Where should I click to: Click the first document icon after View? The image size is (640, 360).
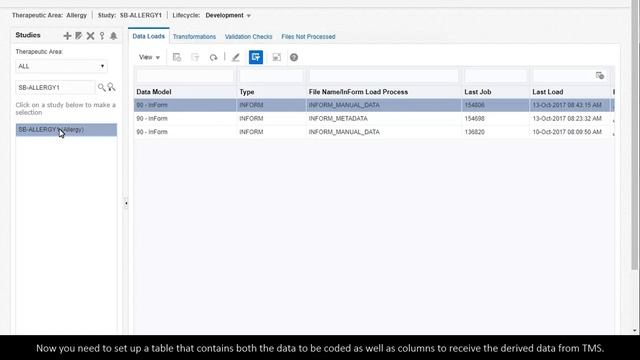click(177, 57)
